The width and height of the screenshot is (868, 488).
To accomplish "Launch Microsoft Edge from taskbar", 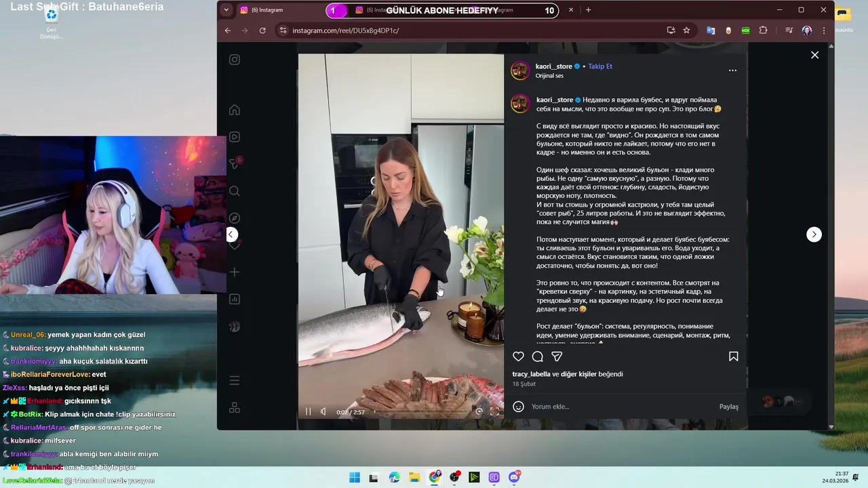I will coord(395,477).
